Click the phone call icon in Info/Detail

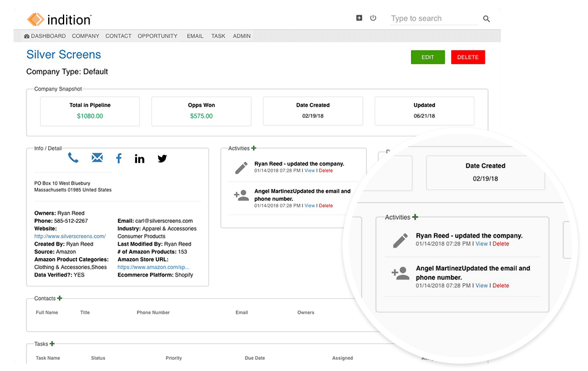(x=73, y=158)
